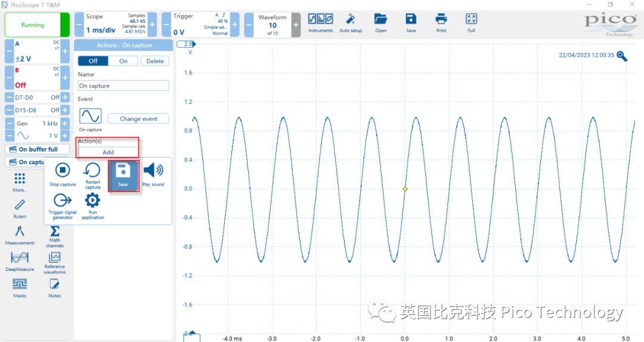Go to previous Waveform buffer with minus
644x342 pixels.
pyautogui.click(x=249, y=24)
